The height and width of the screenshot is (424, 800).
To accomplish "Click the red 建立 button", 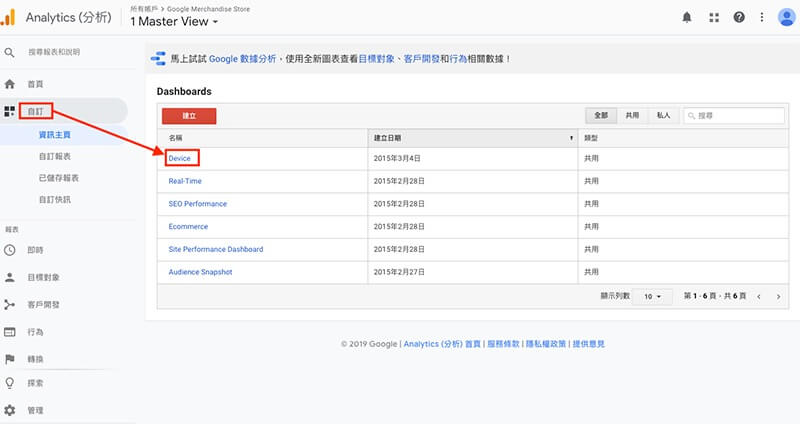I will point(189,116).
